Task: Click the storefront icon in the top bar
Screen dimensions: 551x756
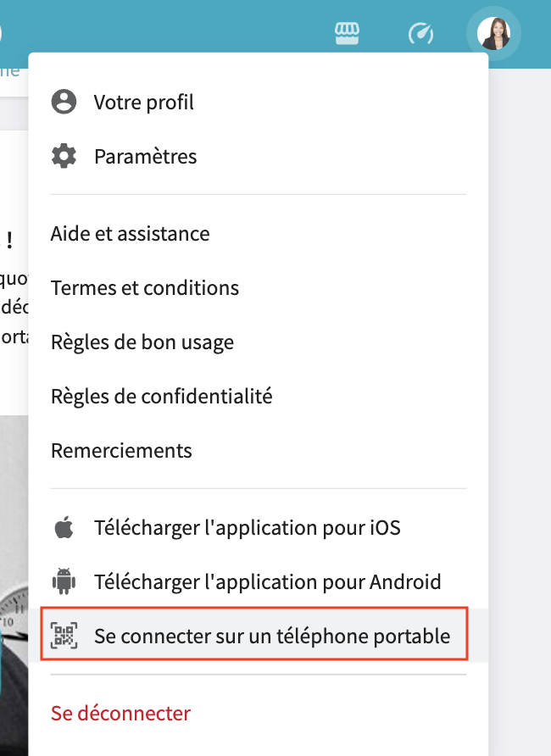Action: coord(348,33)
